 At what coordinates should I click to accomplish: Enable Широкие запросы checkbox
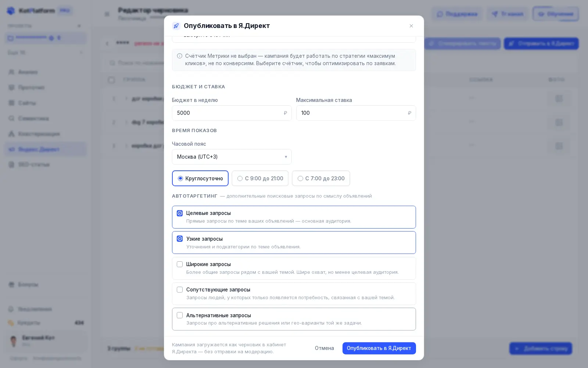click(x=180, y=264)
